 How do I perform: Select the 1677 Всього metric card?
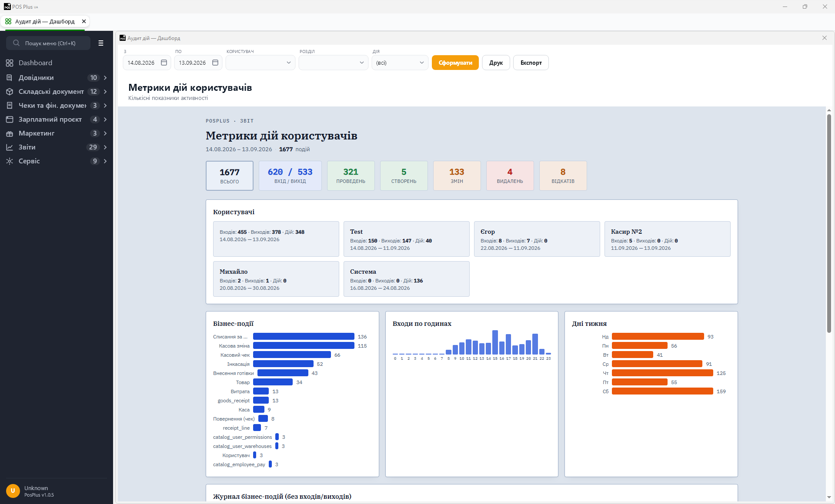coord(230,176)
